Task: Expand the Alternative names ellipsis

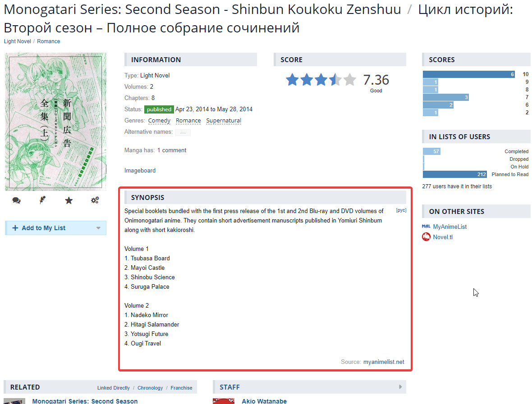Action: click(183, 132)
